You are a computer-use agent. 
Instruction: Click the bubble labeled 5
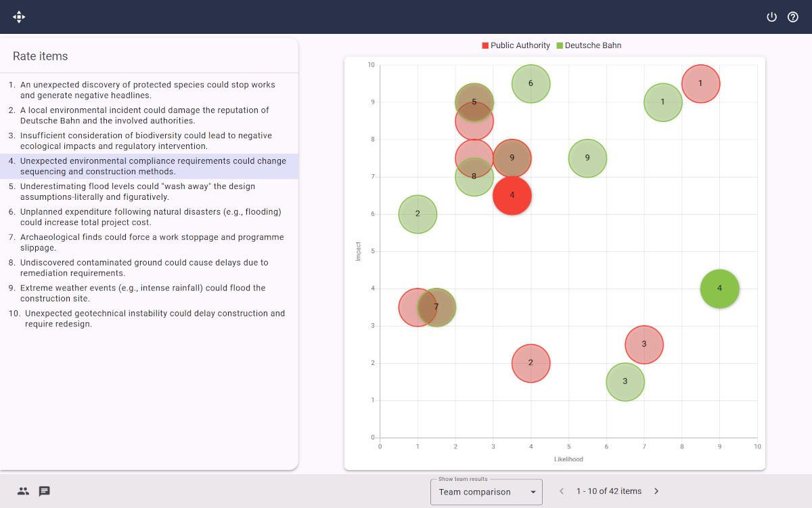[x=474, y=102]
